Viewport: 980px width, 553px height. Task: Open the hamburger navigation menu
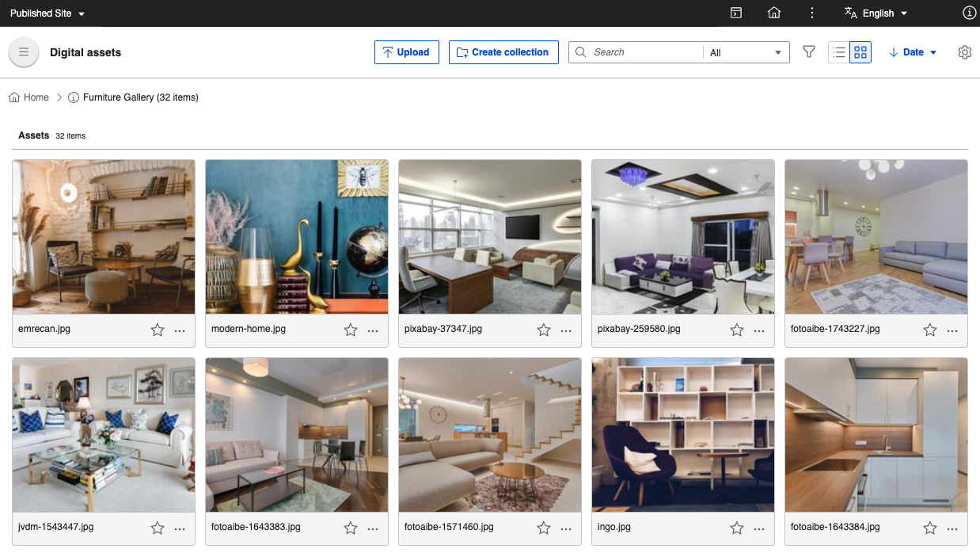pos(24,52)
